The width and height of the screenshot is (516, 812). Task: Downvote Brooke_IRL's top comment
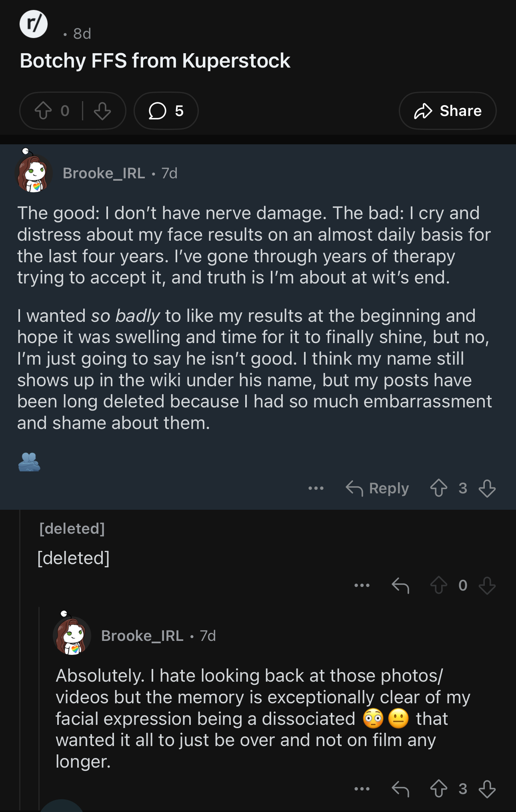click(487, 488)
